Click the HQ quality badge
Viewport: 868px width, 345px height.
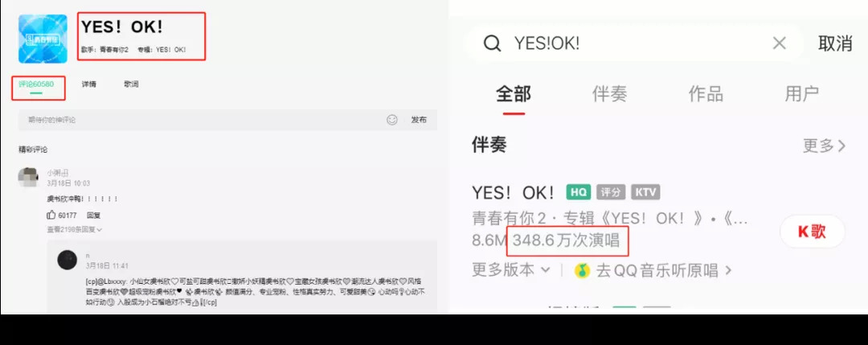click(579, 192)
